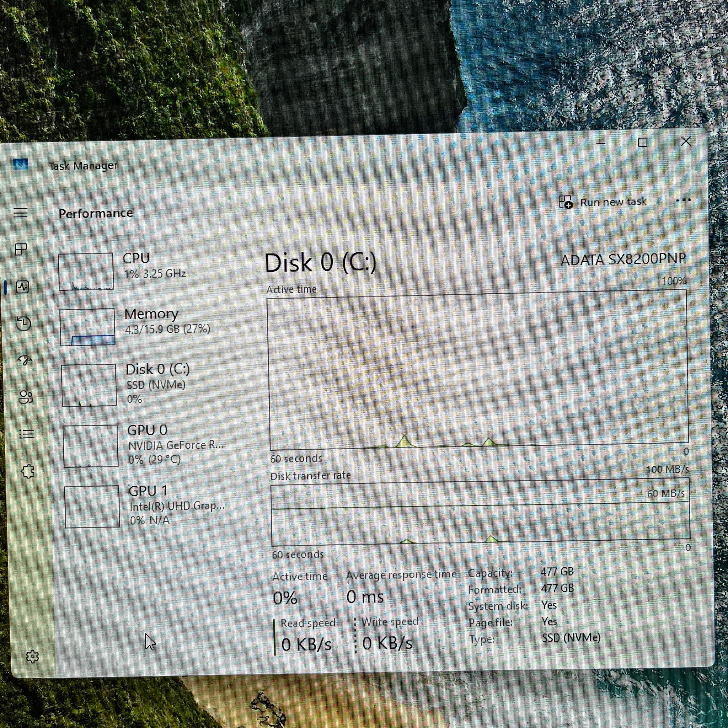Image resolution: width=728 pixels, height=728 pixels.
Task: Open the Details list icon
Action: click(x=27, y=434)
